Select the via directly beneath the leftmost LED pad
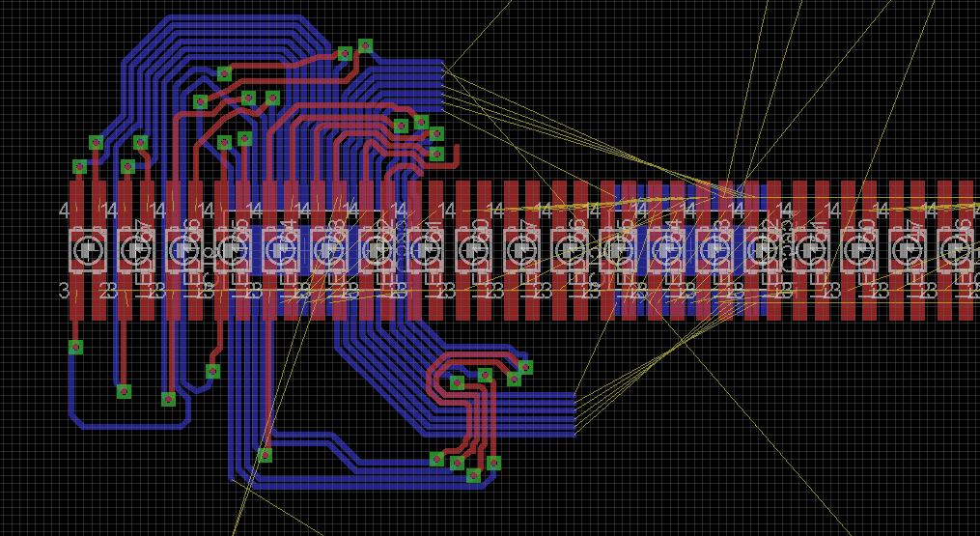The image size is (980, 536). point(75,347)
